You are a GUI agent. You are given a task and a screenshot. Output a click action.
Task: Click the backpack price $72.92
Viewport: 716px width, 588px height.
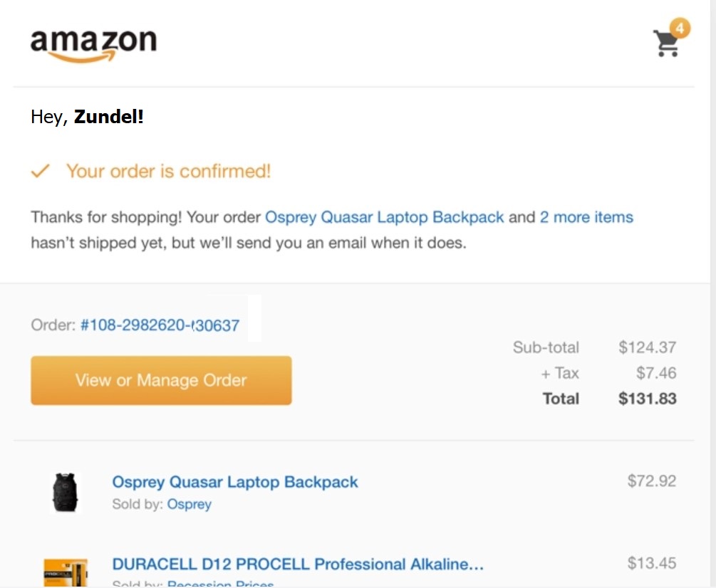652,481
